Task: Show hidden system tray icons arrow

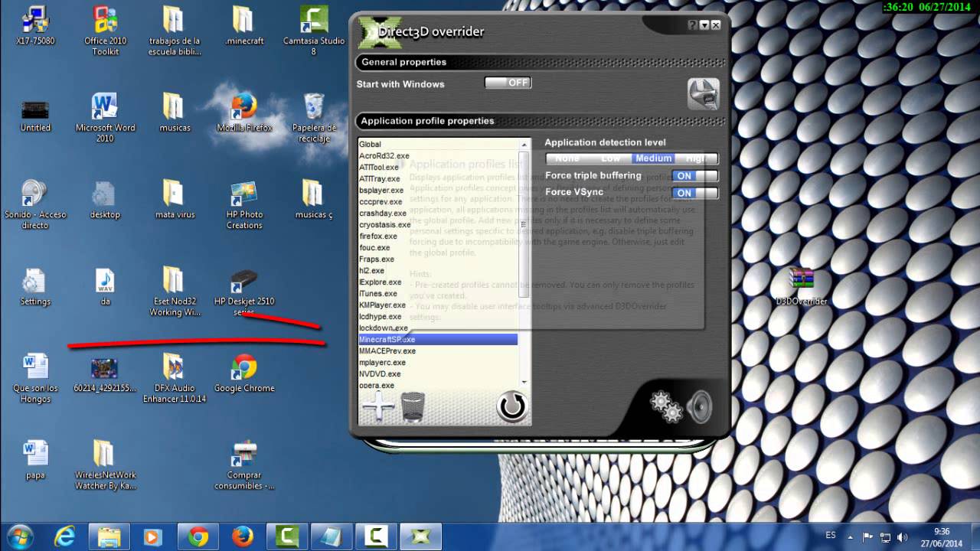Action: point(850,537)
